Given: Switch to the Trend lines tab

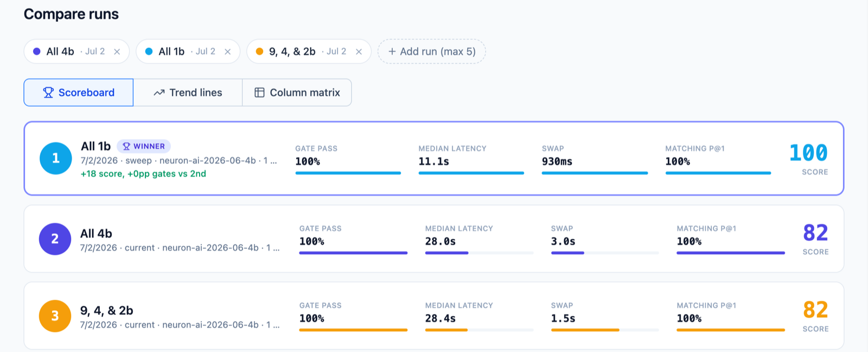Looking at the screenshot, I should click(188, 92).
